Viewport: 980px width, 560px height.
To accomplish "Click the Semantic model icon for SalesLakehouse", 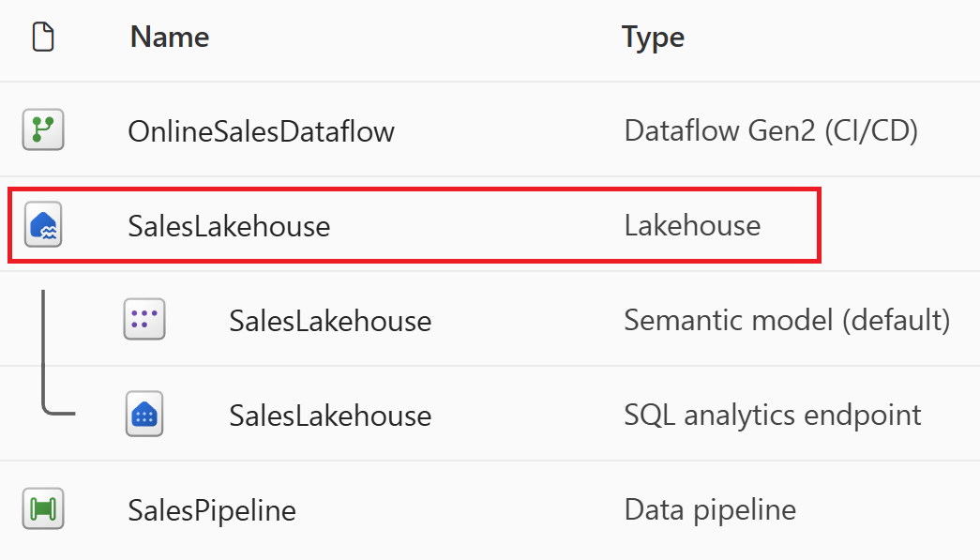I will click(143, 319).
